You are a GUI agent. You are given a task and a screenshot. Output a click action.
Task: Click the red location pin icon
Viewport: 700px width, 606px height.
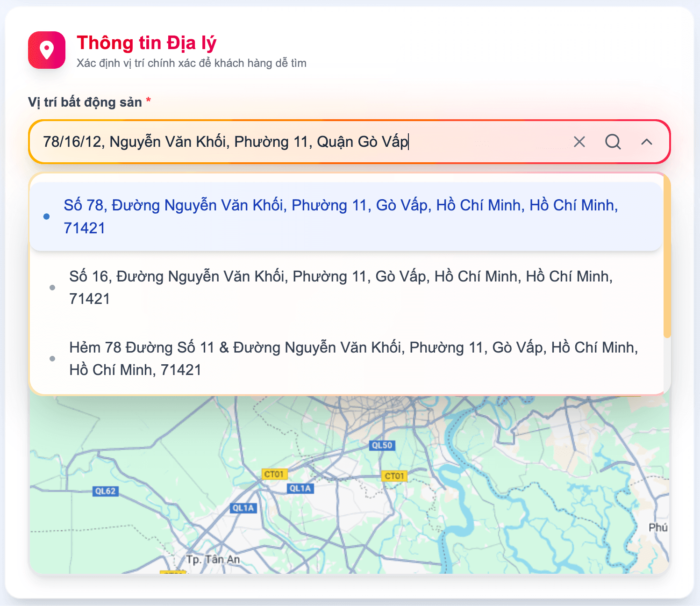point(47,50)
